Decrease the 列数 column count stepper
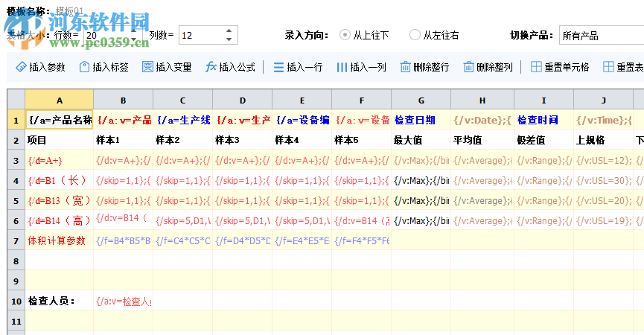This screenshot has width=644, height=335. click(x=229, y=39)
